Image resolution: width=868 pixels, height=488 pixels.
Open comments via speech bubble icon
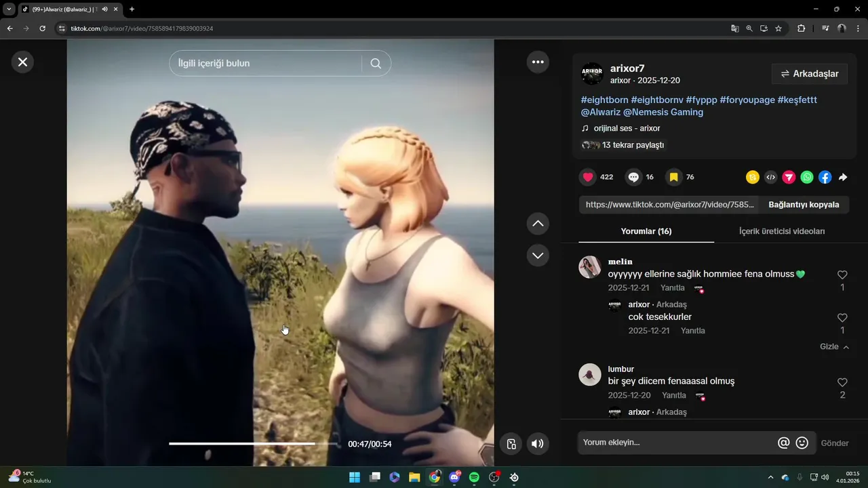coord(633,177)
